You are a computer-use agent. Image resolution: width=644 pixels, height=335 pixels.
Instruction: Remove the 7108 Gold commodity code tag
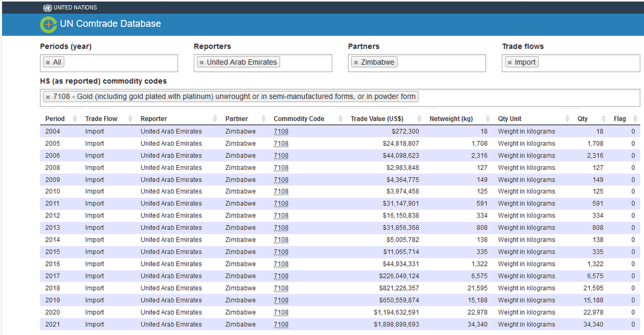pos(48,96)
